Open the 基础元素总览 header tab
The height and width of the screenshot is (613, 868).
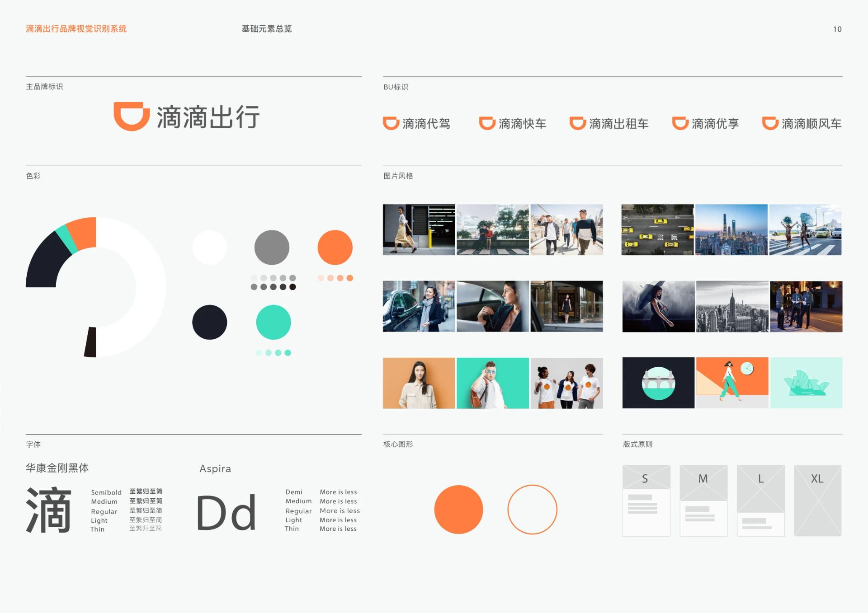pyautogui.click(x=267, y=28)
